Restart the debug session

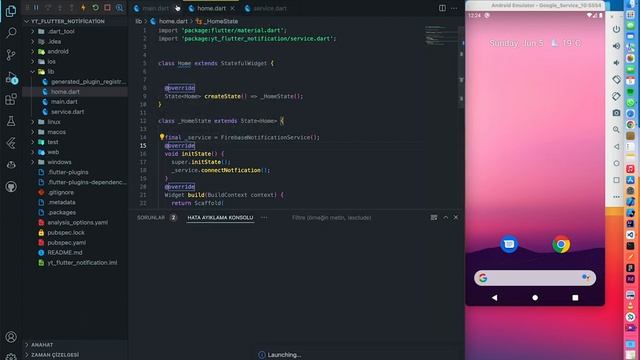click(95, 8)
